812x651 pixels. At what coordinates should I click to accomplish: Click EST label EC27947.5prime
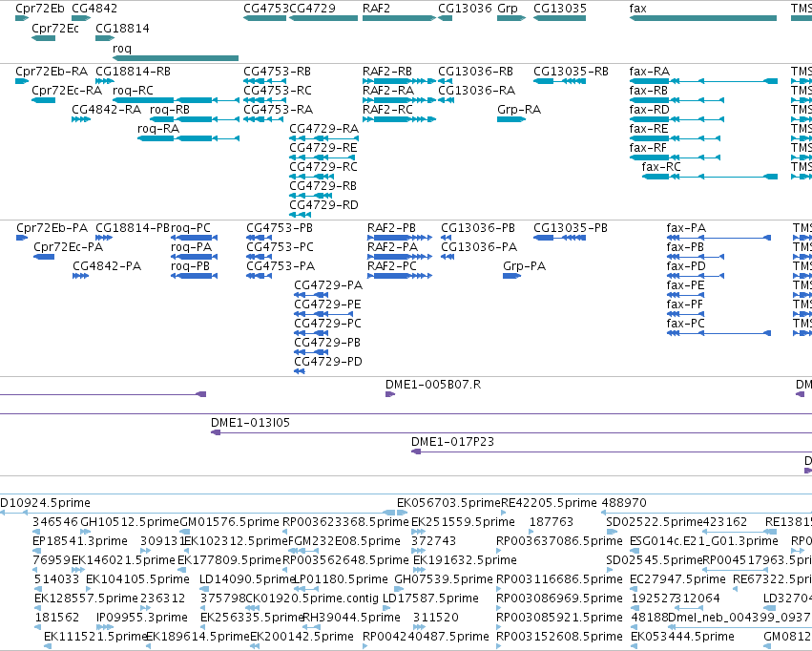pos(677,579)
